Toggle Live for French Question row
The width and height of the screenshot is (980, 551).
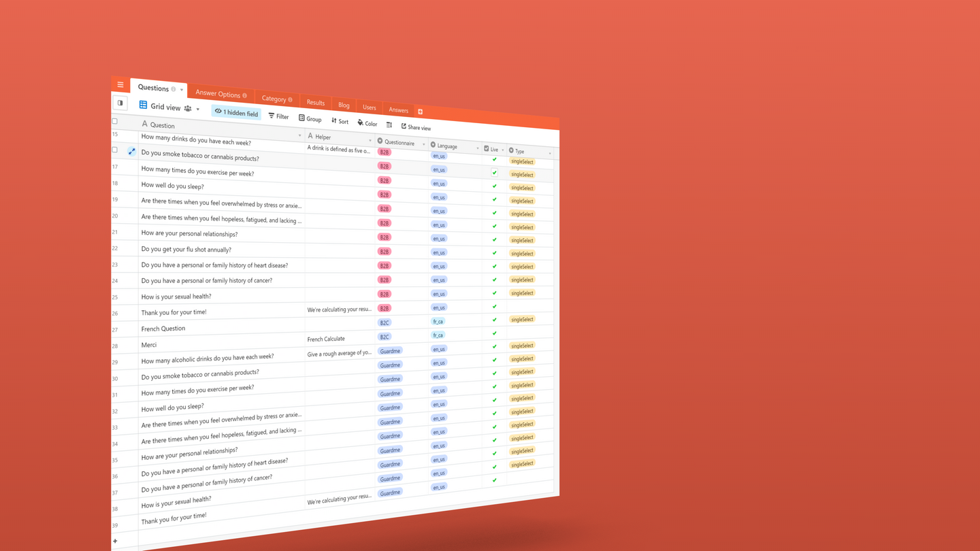click(495, 319)
